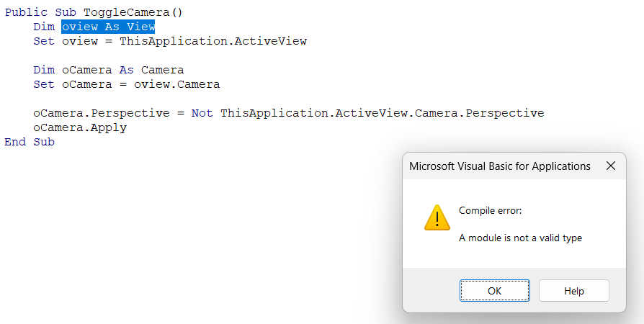Click the 'oCamera.Apply' statement

coord(80,127)
